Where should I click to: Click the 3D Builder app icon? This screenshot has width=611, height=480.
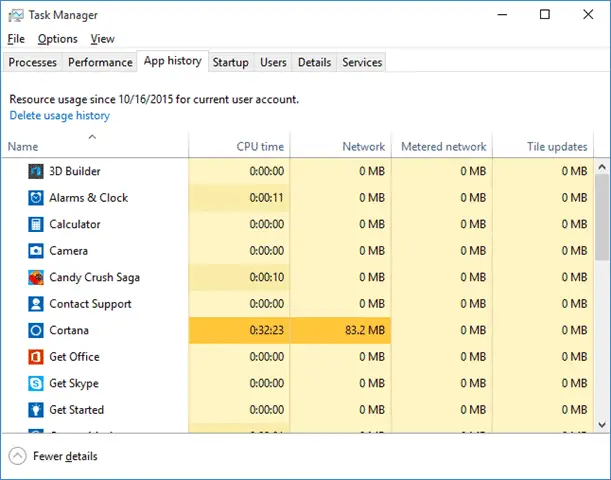(x=36, y=171)
